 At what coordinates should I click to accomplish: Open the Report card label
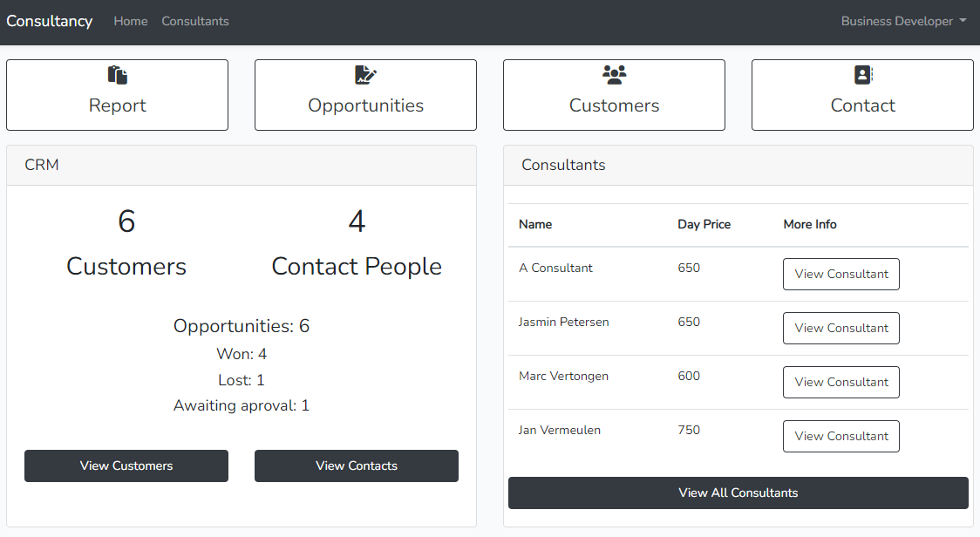click(x=118, y=105)
